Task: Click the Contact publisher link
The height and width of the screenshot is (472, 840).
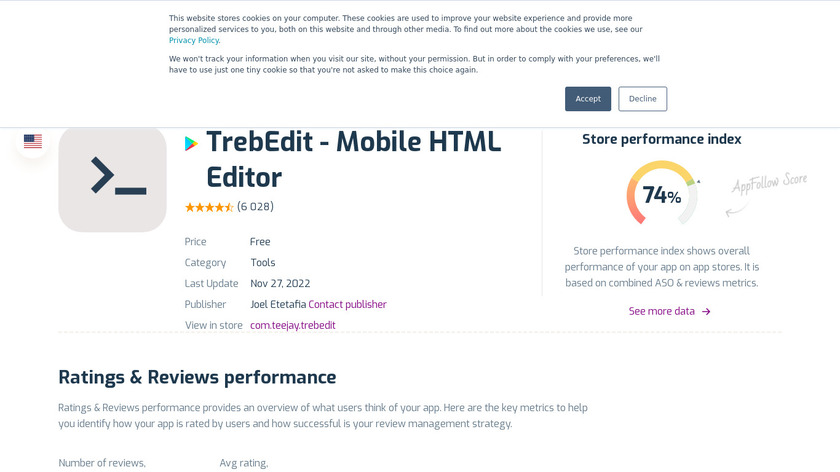Action: click(x=347, y=304)
